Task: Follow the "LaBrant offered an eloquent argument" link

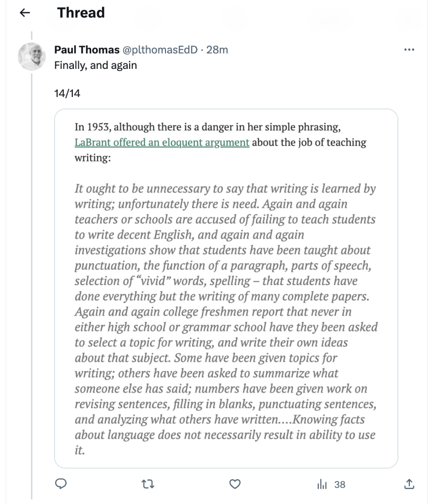Action: coord(162,143)
